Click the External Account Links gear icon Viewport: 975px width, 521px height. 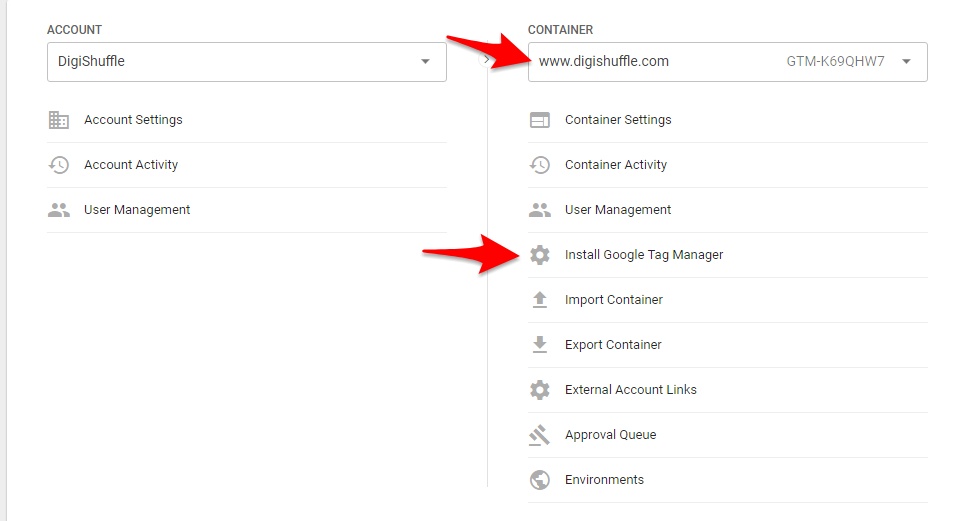click(540, 390)
